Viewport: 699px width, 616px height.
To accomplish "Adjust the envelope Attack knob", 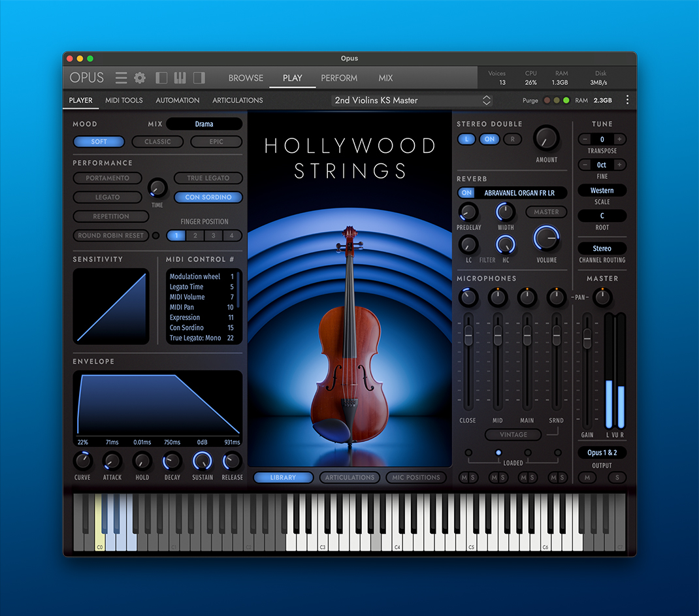I will (x=112, y=461).
